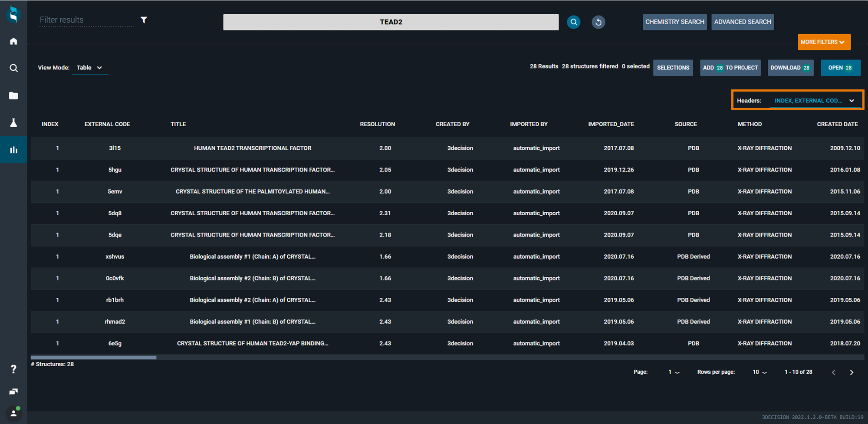Sort by INDEX column header
The height and width of the screenshot is (424, 868).
point(50,124)
